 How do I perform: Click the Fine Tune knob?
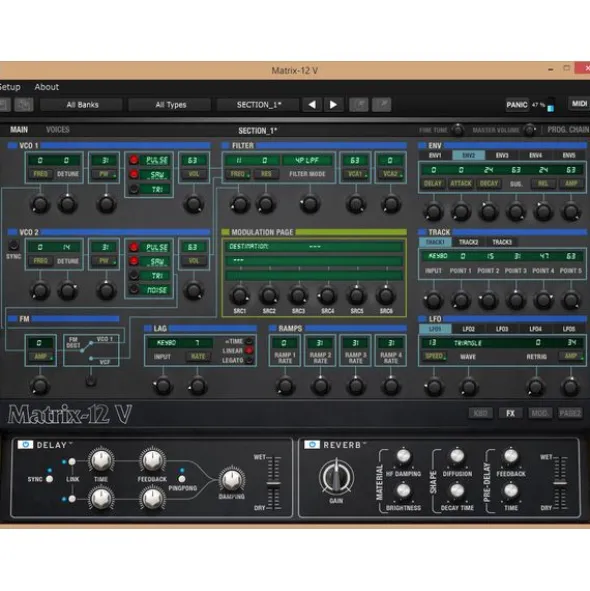pyautogui.click(x=458, y=130)
